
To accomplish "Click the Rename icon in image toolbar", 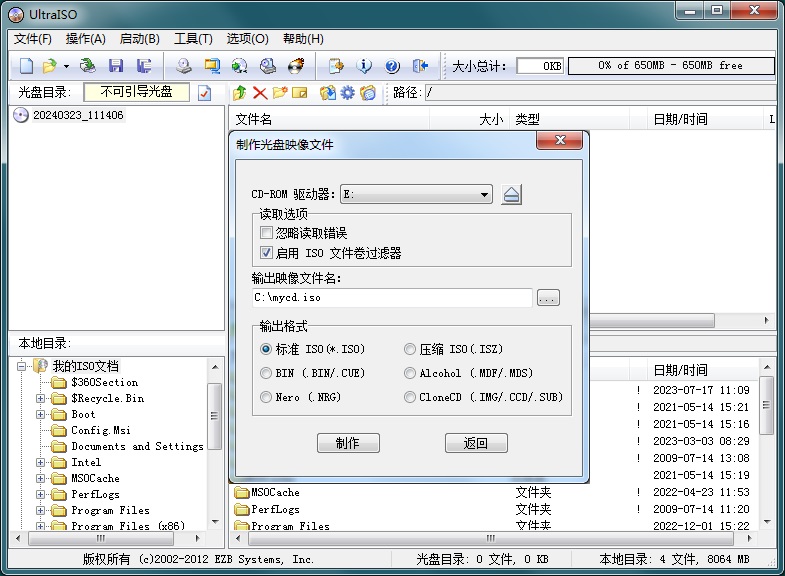I will tap(299, 93).
